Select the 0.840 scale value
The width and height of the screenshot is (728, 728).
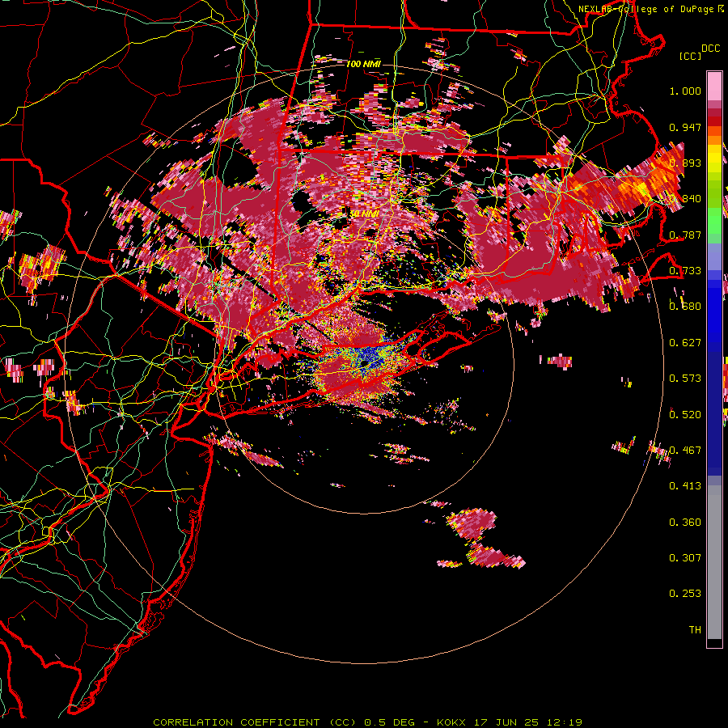tap(685, 199)
